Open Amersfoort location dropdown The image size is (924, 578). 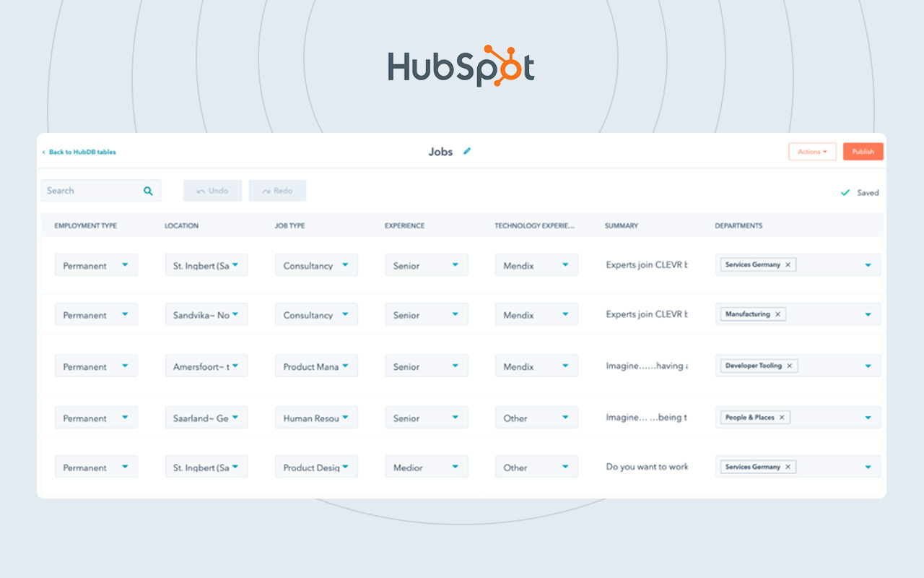tap(206, 366)
